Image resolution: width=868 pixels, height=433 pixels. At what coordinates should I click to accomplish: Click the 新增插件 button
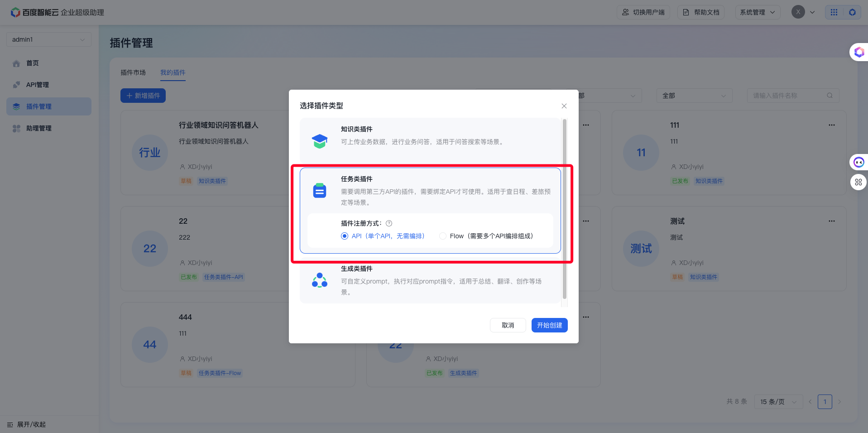coord(143,96)
